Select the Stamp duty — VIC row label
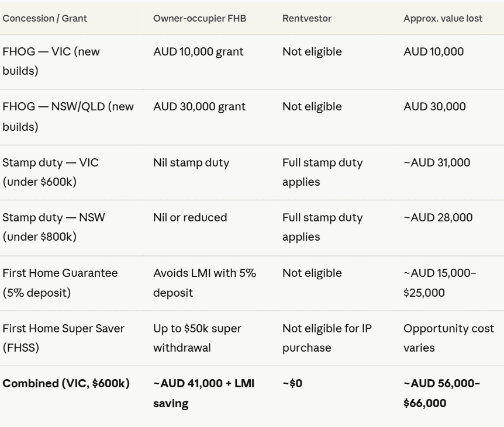 tap(50, 172)
